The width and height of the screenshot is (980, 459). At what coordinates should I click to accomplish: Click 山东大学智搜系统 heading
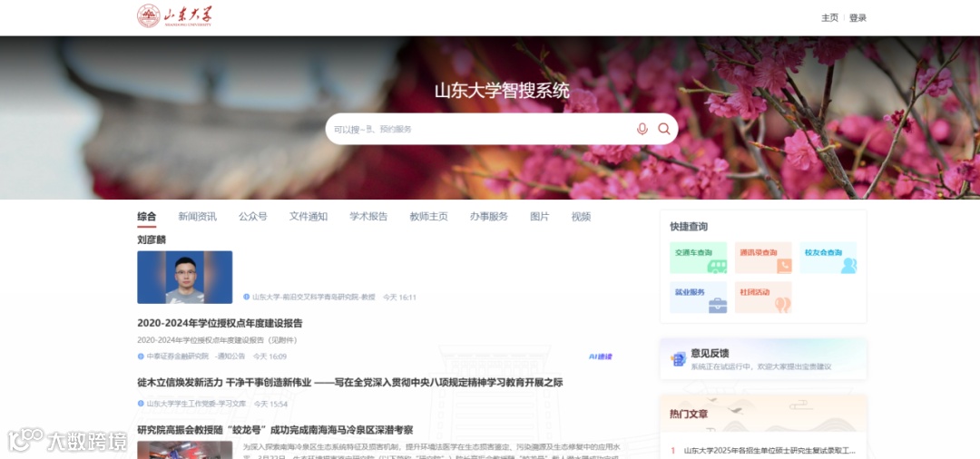(x=502, y=91)
